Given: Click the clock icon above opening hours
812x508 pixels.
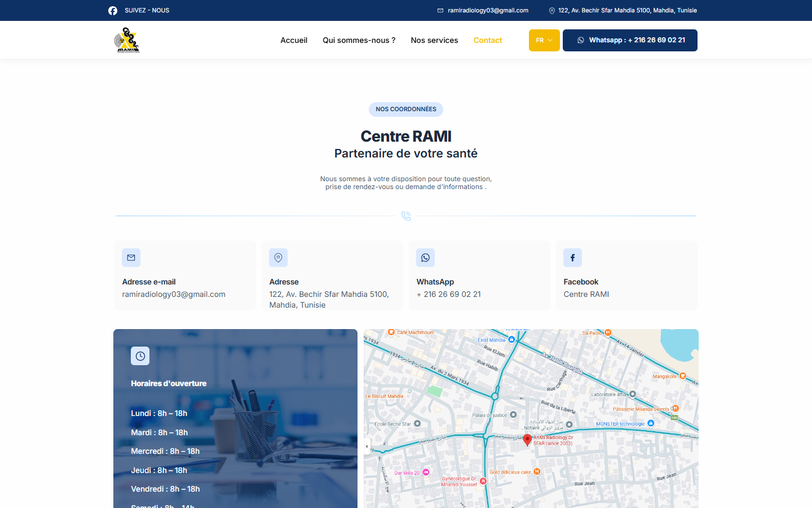Looking at the screenshot, I should (140, 356).
